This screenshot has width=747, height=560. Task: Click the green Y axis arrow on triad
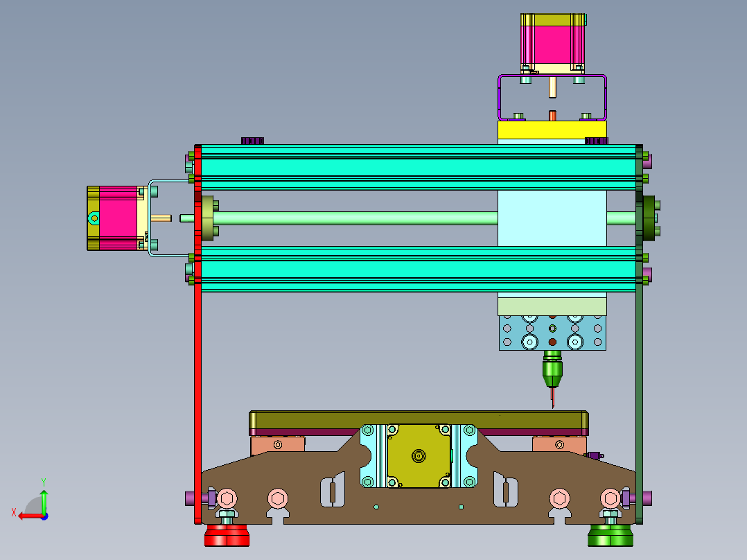click(44, 502)
